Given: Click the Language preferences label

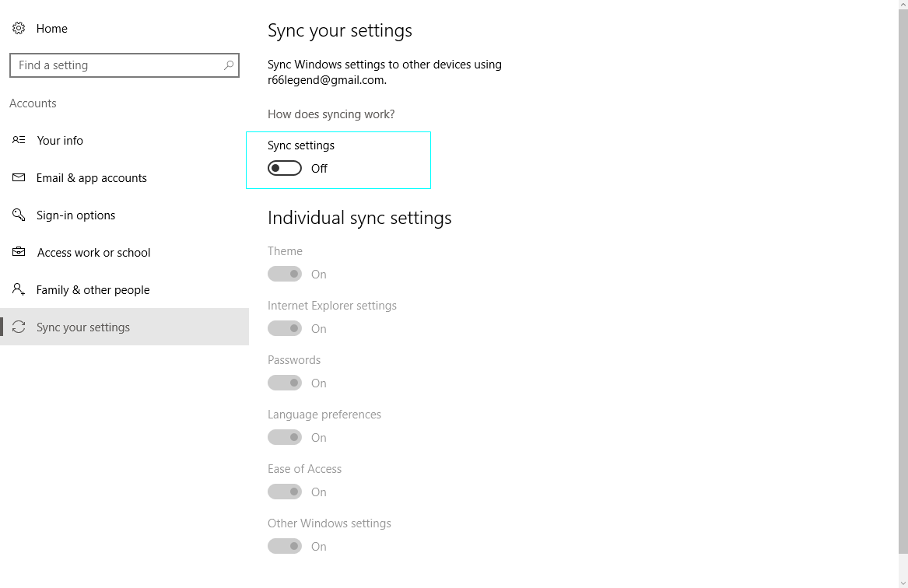Looking at the screenshot, I should [x=324, y=415].
